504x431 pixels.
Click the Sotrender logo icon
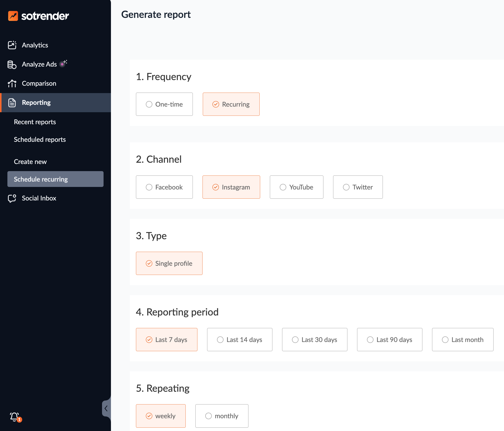(13, 16)
